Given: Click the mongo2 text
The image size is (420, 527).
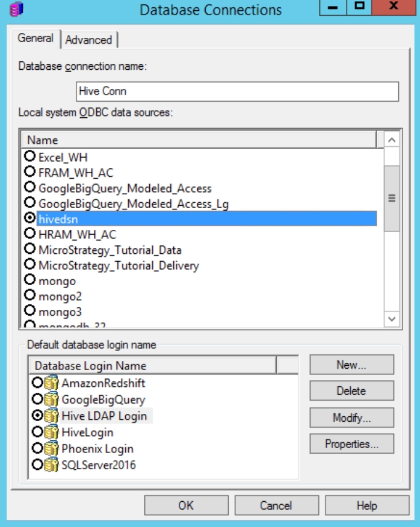Looking at the screenshot, I should pos(60,297).
